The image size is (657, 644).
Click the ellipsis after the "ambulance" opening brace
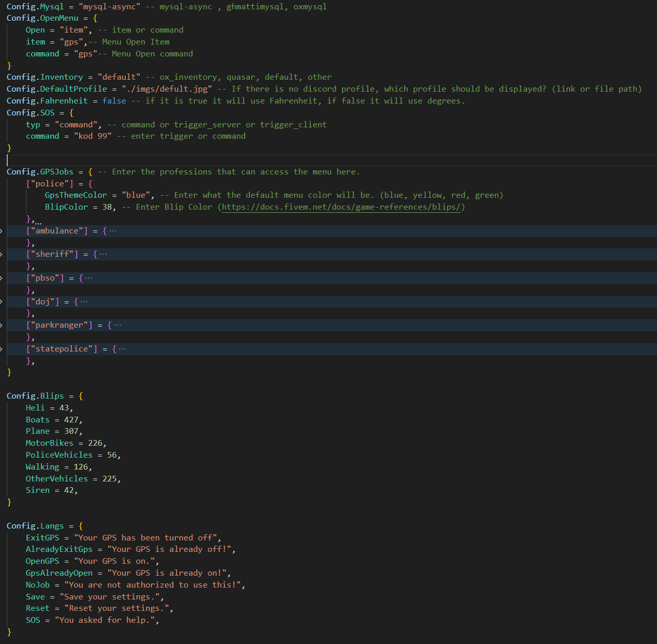click(113, 231)
